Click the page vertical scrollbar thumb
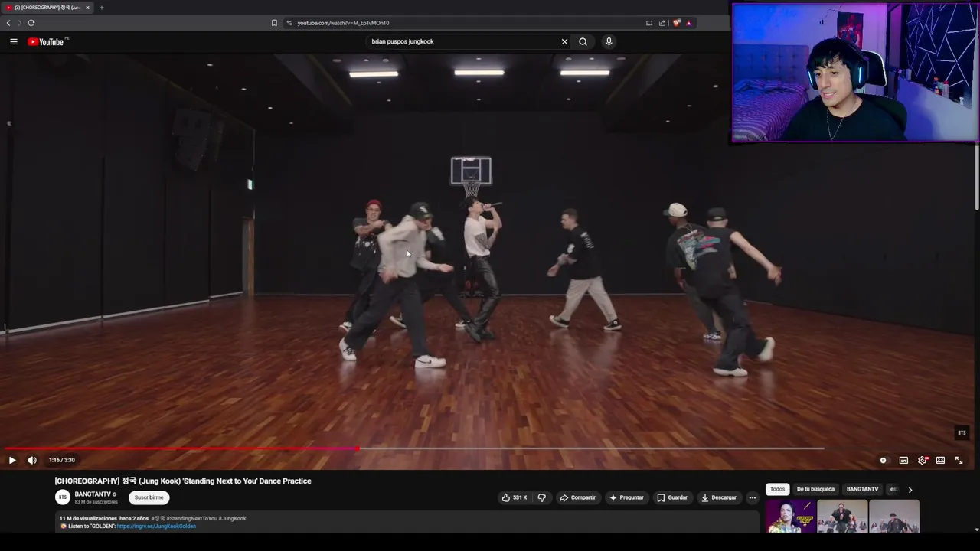The height and width of the screenshot is (551, 980). tap(976, 176)
